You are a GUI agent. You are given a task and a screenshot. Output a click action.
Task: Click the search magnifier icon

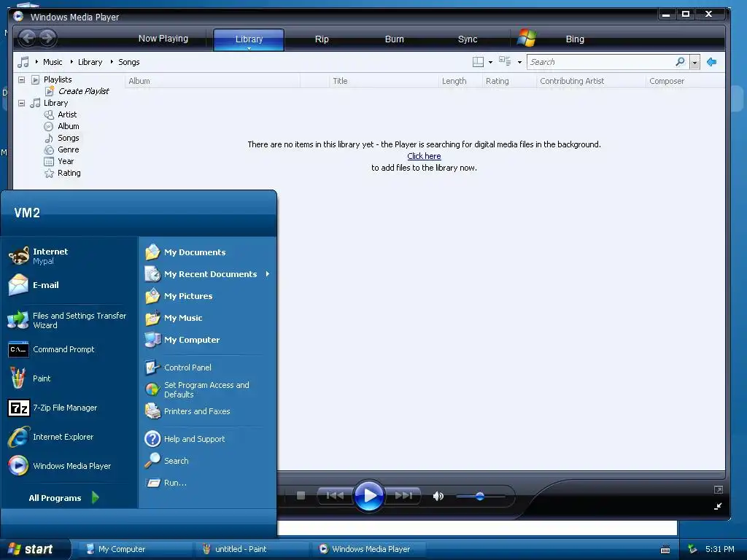point(680,62)
